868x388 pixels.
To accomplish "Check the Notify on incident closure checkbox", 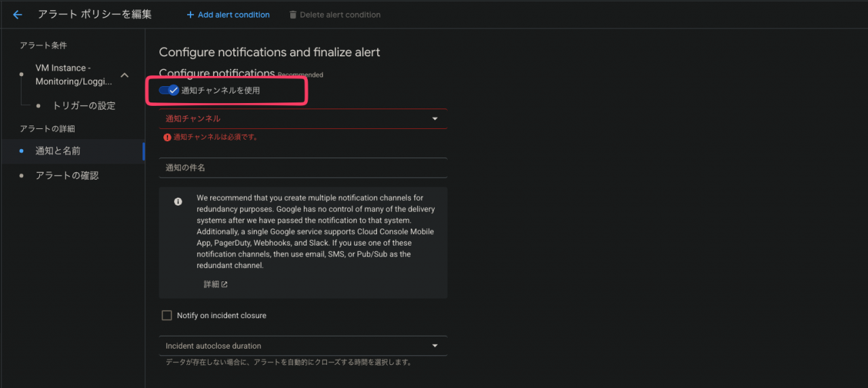I will pos(167,315).
